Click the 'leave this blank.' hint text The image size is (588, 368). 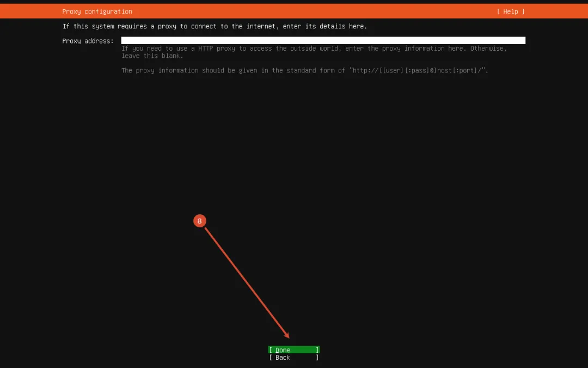152,56
